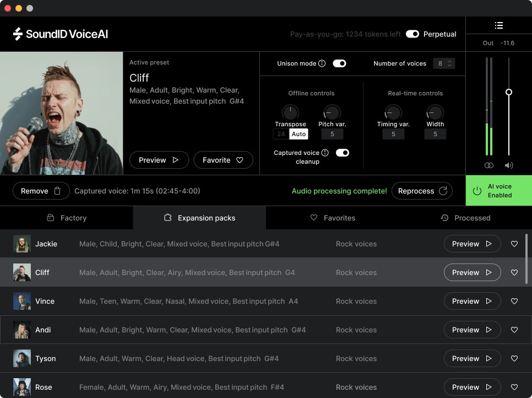Click the AI voice power icon
The image size is (532, 398).
pyautogui.click(x=477, y=191)
